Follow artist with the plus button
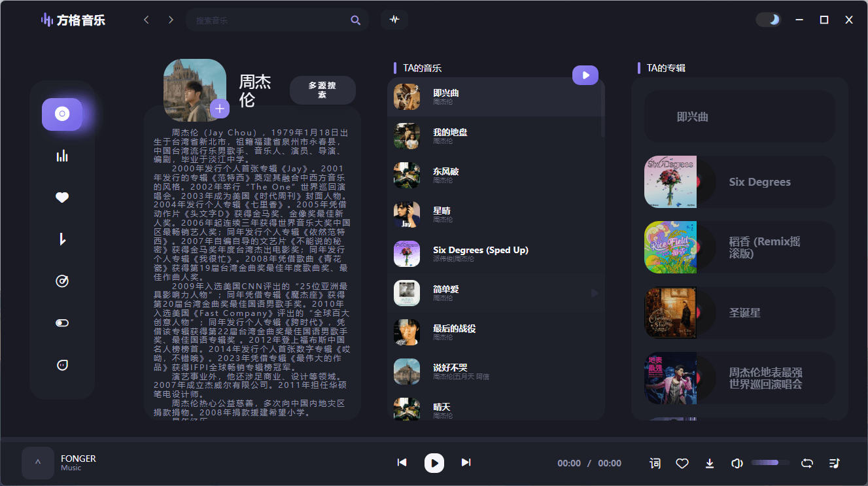The height and width of the screenshot is (486, 868). (x=220, y=109)
